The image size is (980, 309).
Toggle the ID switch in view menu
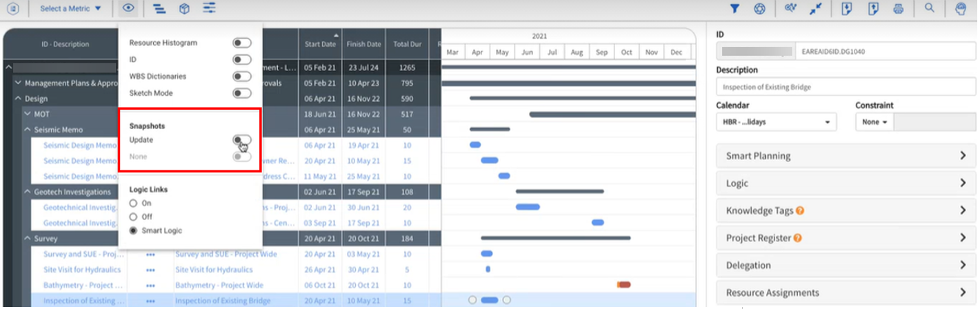click(241, 59)
